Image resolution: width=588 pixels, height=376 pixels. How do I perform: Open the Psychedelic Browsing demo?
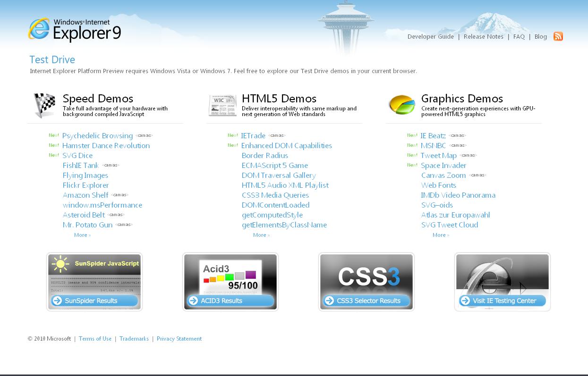98,136
